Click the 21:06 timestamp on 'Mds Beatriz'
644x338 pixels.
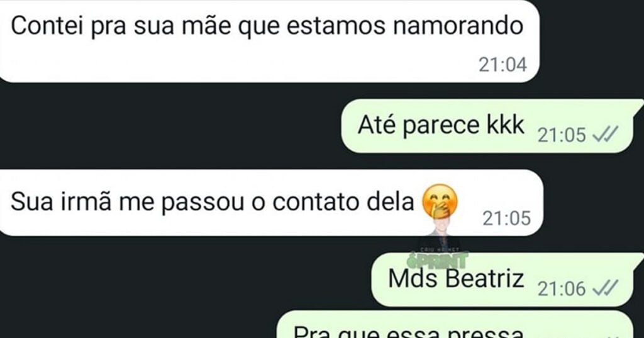coord(562,289)
